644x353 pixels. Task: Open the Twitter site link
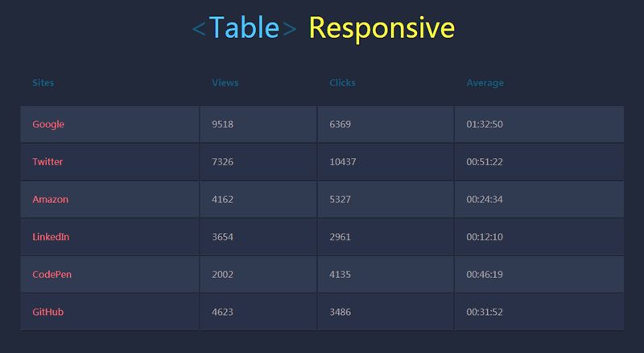coord(47,162)
